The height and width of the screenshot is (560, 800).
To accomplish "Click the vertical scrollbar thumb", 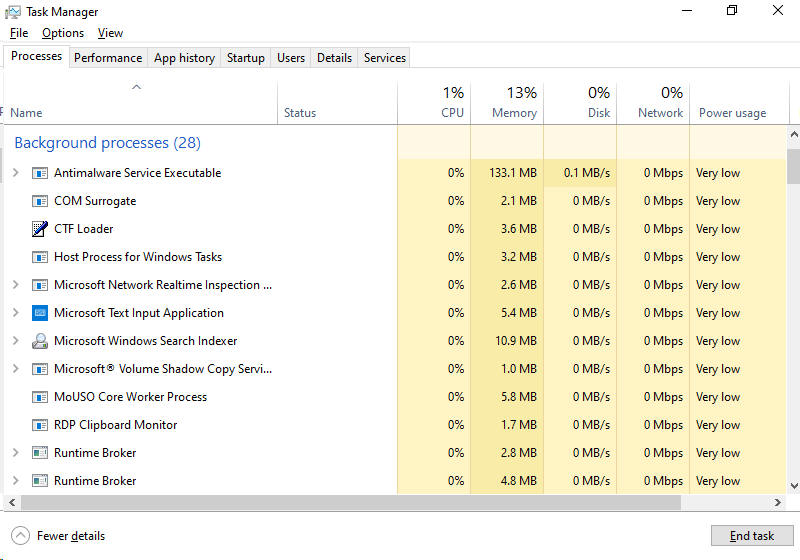I will click(x=794, y=166).
